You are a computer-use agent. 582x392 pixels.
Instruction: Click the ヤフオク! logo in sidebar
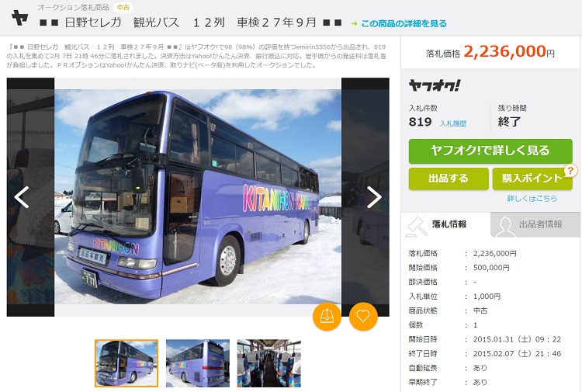coord(435,85)
